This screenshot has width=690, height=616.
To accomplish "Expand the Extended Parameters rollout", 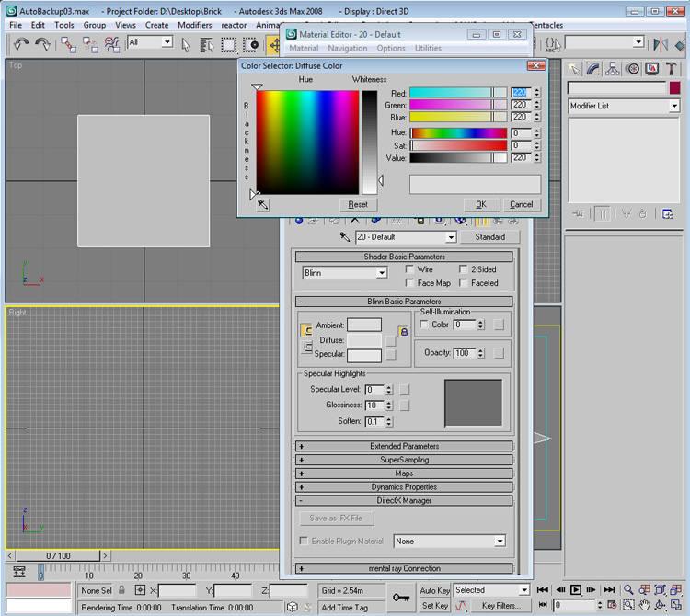I will click(x=403, y=447).
